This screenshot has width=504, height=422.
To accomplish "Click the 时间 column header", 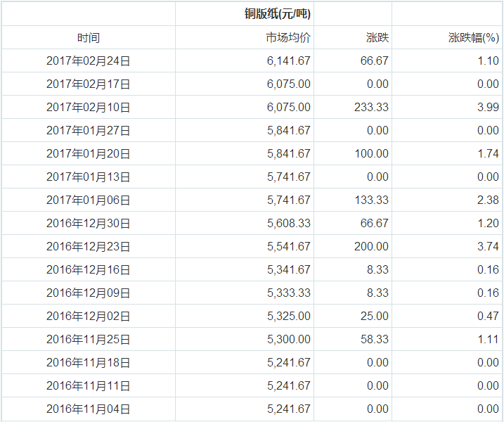I will [x=89, y=38].
